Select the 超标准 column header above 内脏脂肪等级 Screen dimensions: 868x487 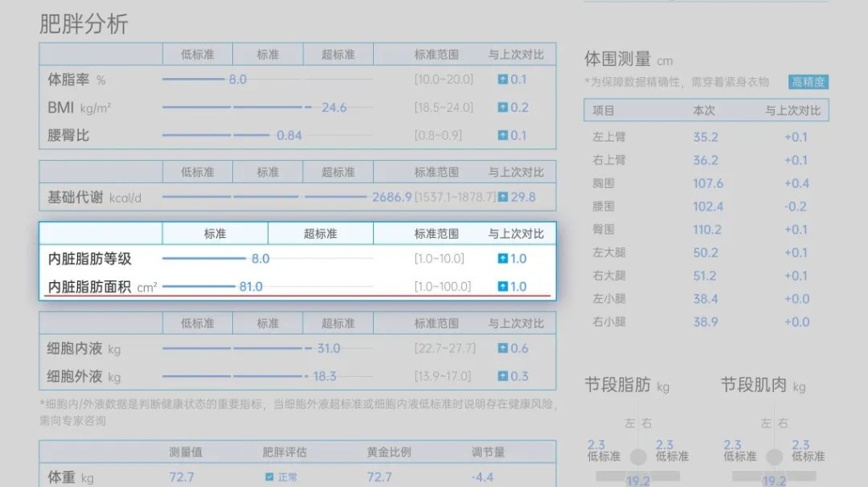(x=320, y=234)
